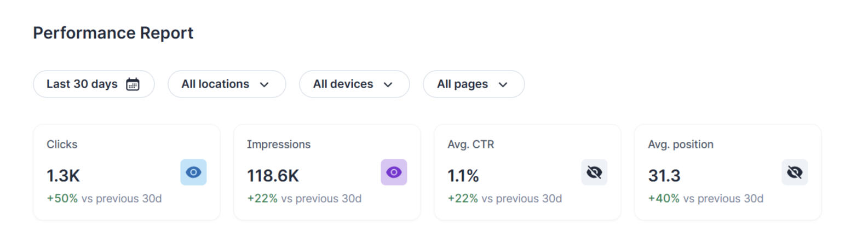Open the All pages dropdown
The image size is (868, 236).
click(473, 84)
